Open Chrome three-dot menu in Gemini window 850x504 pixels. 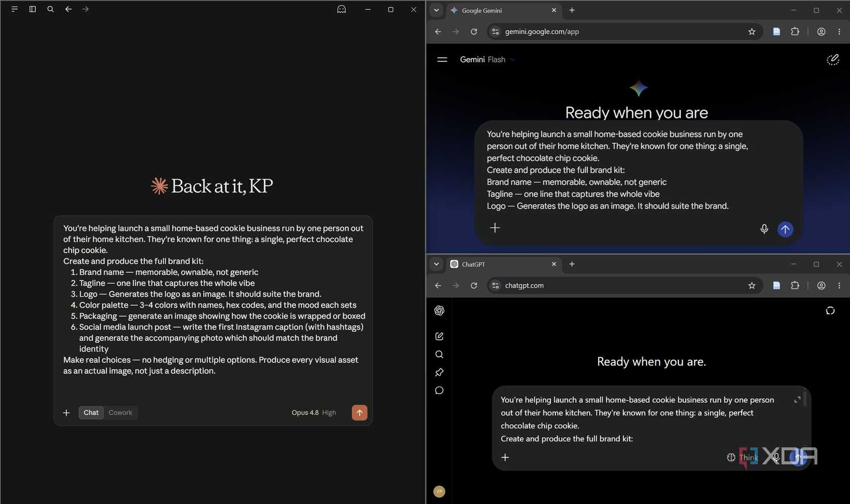click(x=839, y=31)
